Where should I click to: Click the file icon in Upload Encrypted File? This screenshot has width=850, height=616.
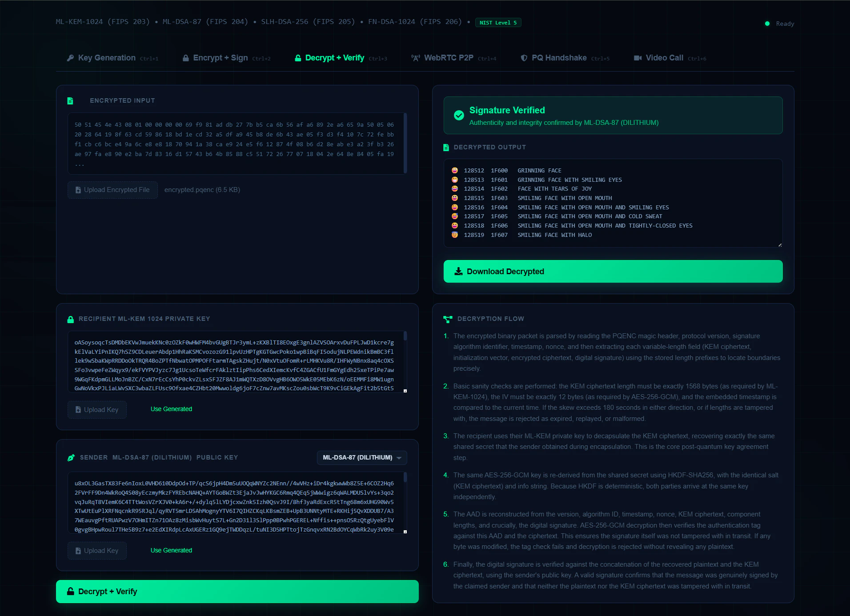[x=78, y=190]
